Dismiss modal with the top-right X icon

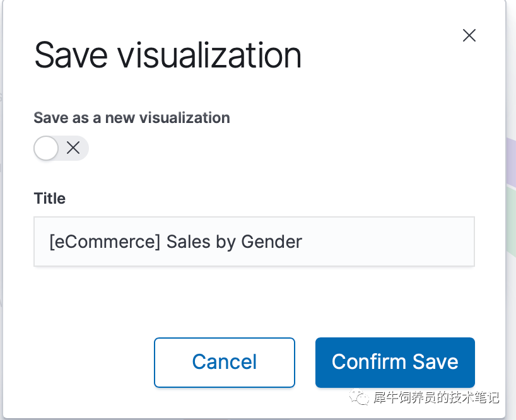coord(469,35)
